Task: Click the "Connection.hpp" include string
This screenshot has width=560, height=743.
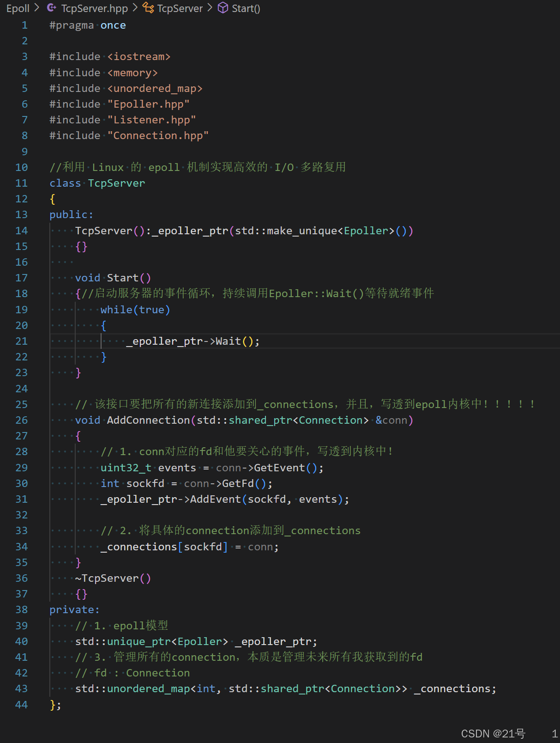Action: pos(158,136)
